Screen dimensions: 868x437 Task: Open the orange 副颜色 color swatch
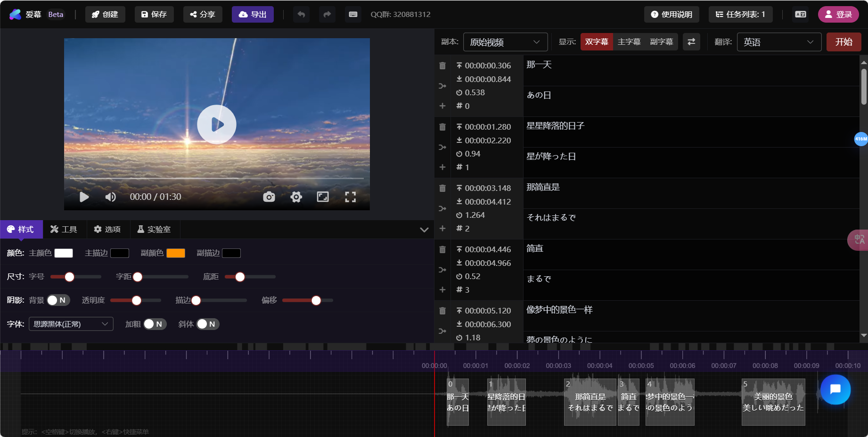point(176,253)
